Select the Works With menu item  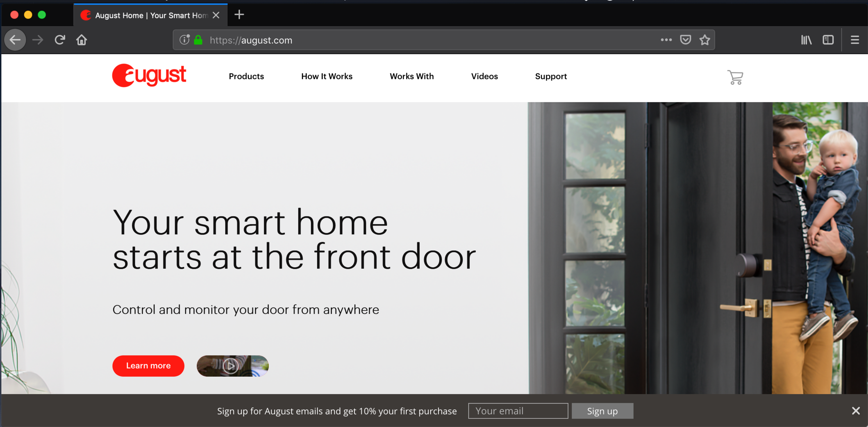(x=411, y=76)
